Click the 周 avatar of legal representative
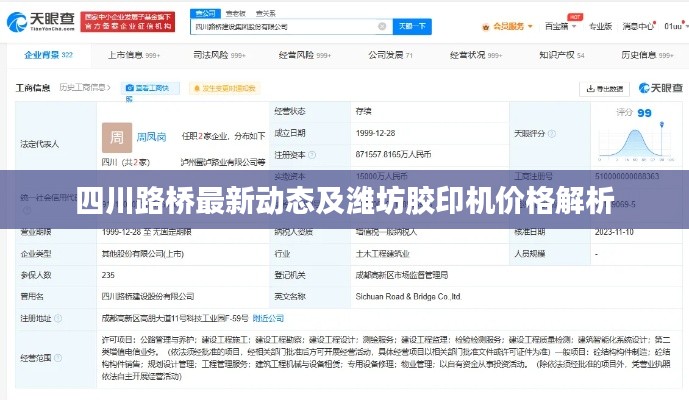Image resolution: width=689 pixels, height=400 pixels. tap(116, 135)
